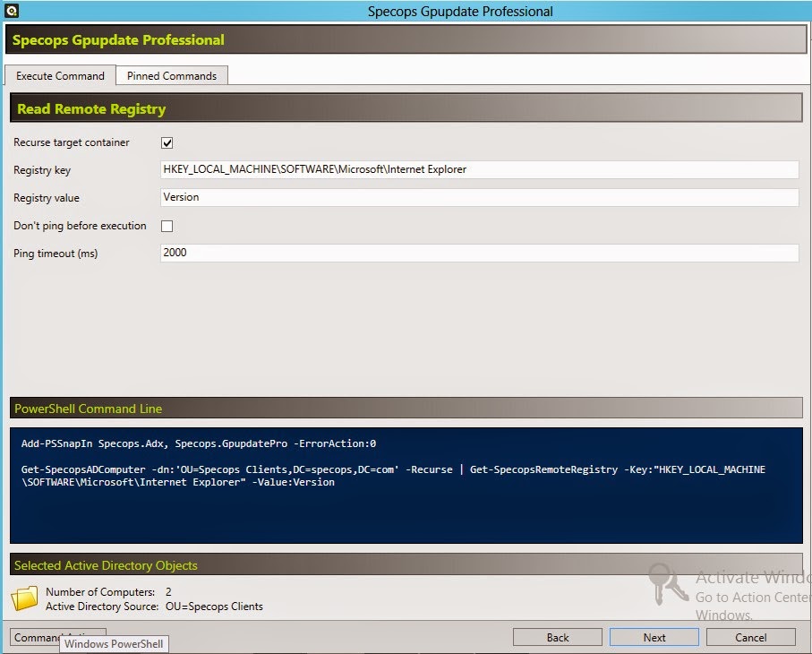Click the 'Don't ping before execution' label

80,226
